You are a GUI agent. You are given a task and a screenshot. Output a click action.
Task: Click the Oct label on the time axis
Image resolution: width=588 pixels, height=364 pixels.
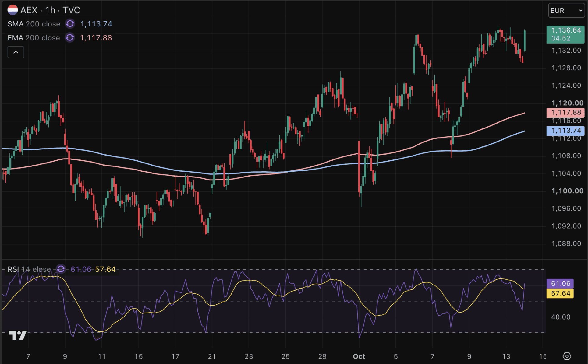[359, 356]
